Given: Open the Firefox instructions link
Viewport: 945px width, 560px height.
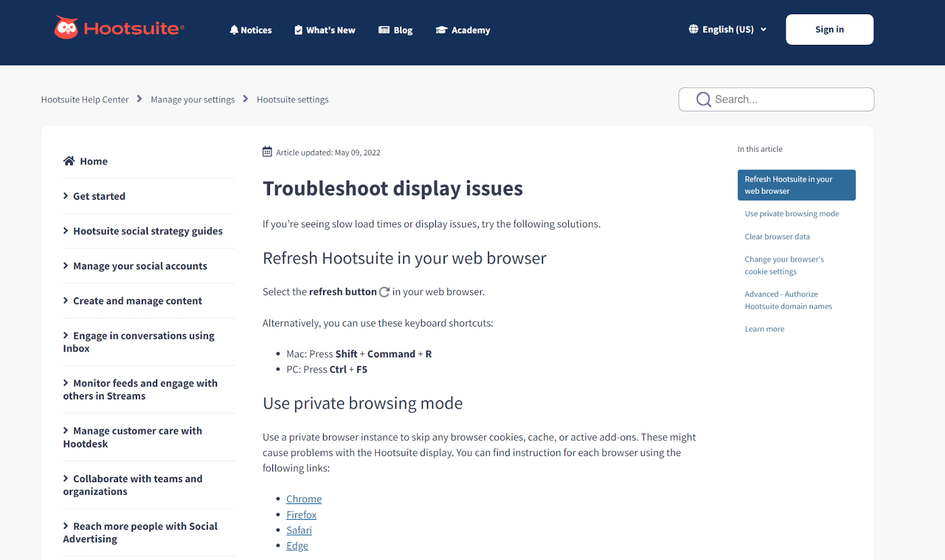Looking at the screenshot, I should point(301,515).
